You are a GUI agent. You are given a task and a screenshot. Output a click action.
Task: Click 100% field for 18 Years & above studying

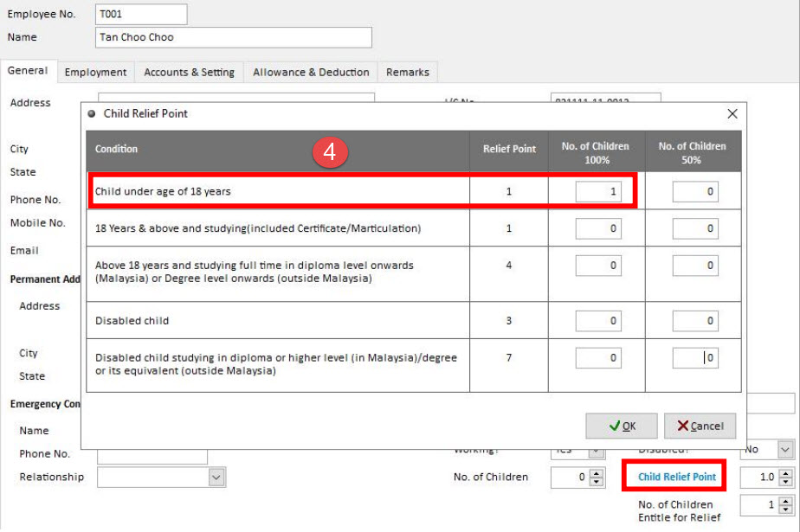[x=598, y=228]
